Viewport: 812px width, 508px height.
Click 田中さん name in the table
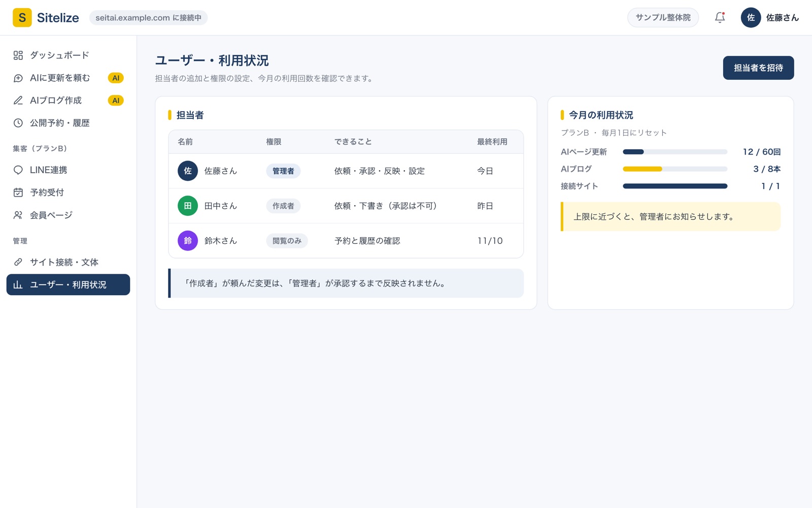point(221,206)
